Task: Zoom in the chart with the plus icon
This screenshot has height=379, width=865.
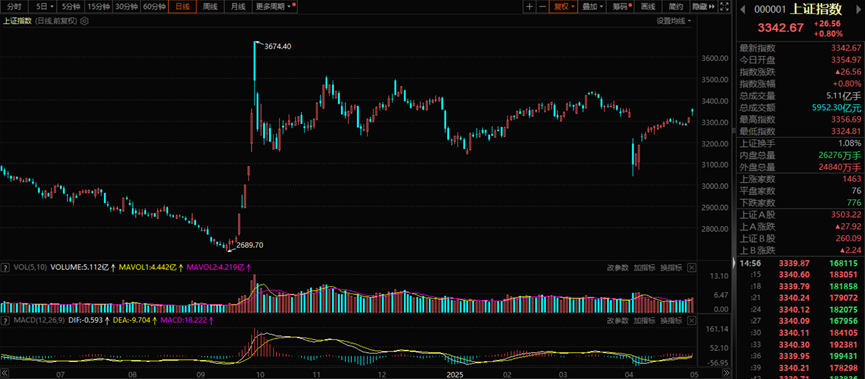Action: pos(530,7)
